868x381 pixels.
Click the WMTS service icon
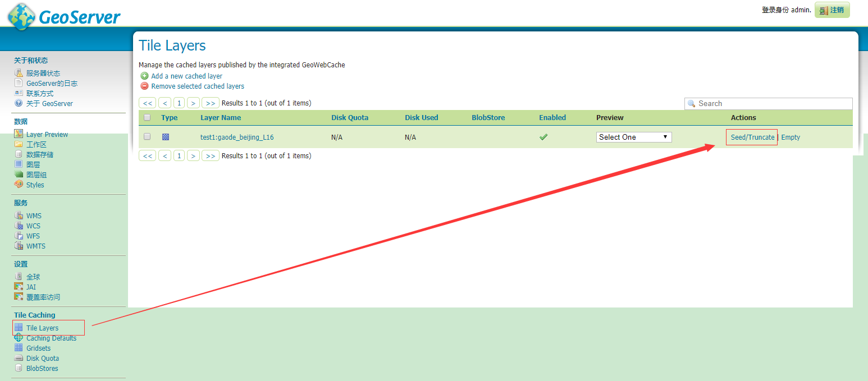coord(19,246)
